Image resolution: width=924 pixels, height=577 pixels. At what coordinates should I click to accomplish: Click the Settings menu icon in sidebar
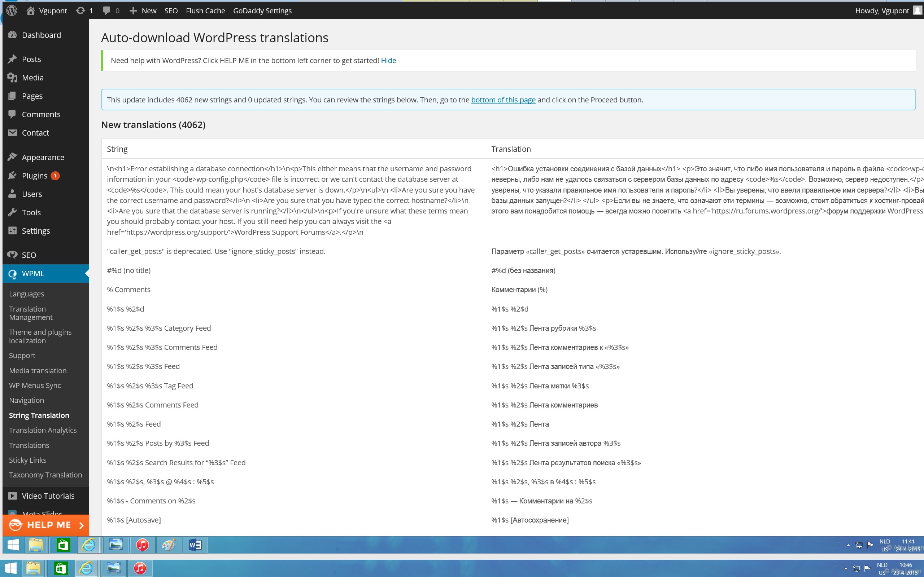[x=12, y=230]
